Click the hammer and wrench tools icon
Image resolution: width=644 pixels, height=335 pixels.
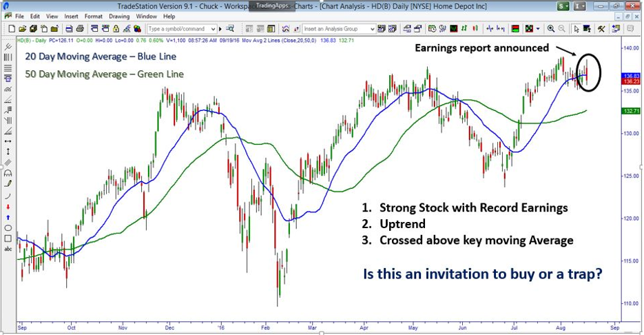(601, 29)
